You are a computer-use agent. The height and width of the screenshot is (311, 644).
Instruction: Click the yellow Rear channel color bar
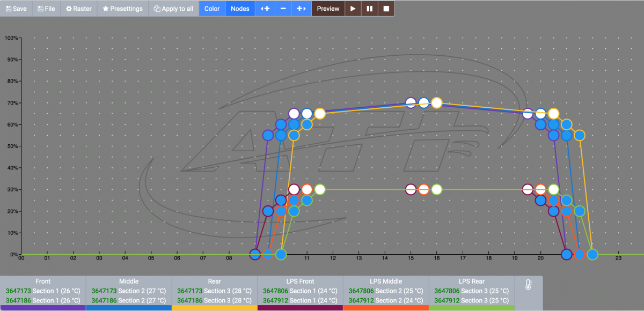point(215,308)
